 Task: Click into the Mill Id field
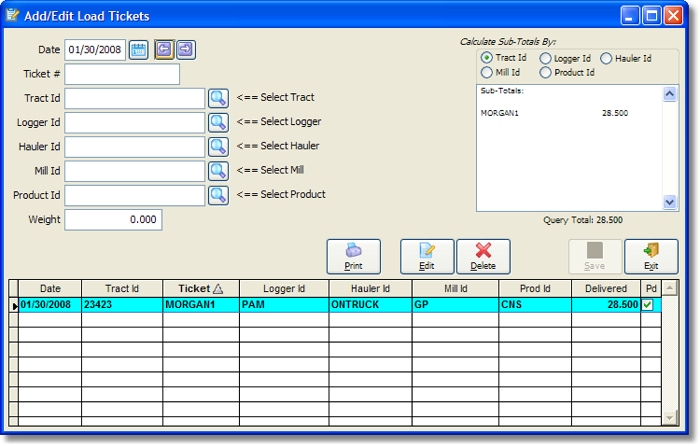(x=135, y=171)
